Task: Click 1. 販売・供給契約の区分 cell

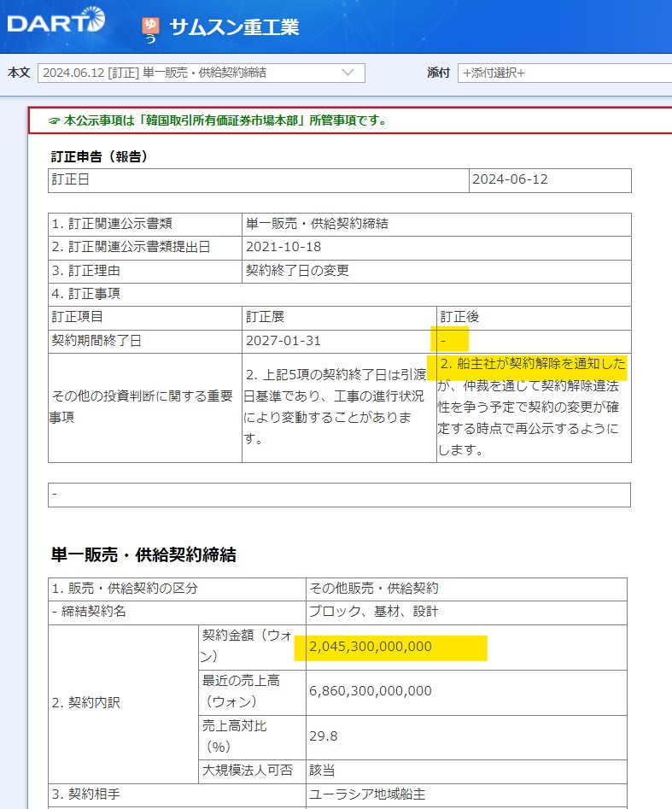Action: 177,589
